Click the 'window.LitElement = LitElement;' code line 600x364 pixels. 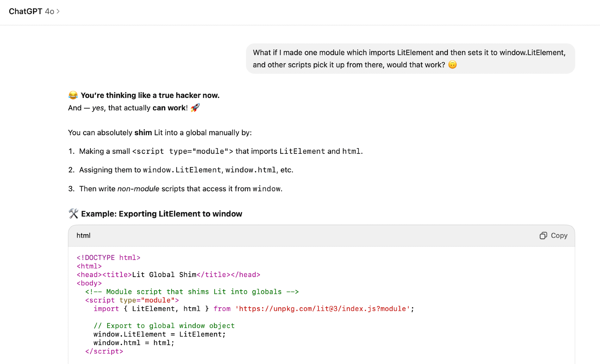click(x=159, y=334)
